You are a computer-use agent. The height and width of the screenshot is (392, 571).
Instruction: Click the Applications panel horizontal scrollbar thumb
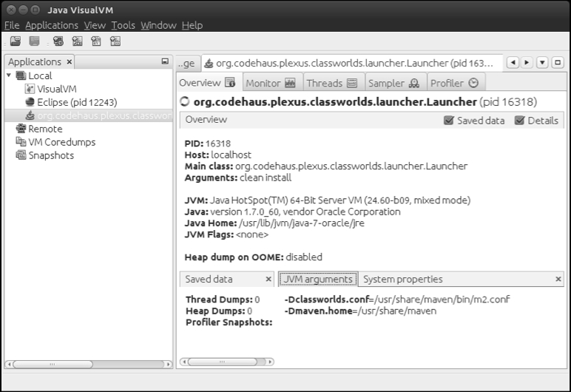click(x=53, y=364)
